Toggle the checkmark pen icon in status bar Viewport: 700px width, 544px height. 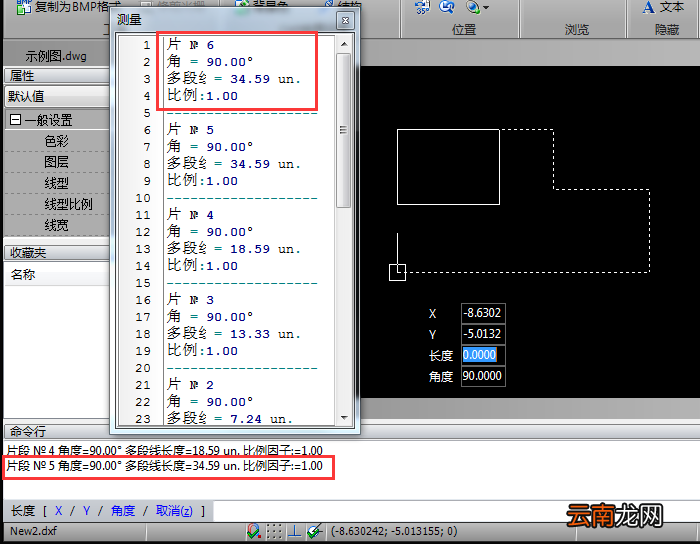point(315,531)
